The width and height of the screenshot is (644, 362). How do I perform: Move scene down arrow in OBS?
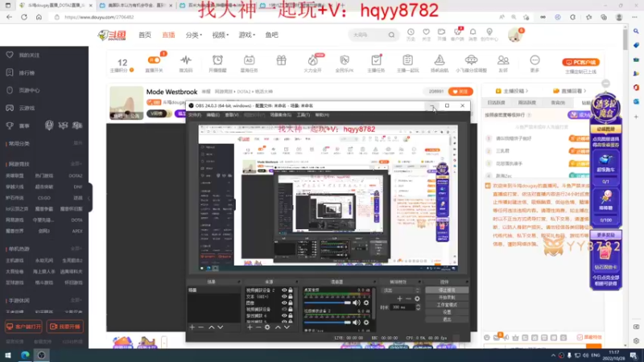(220, 327)
